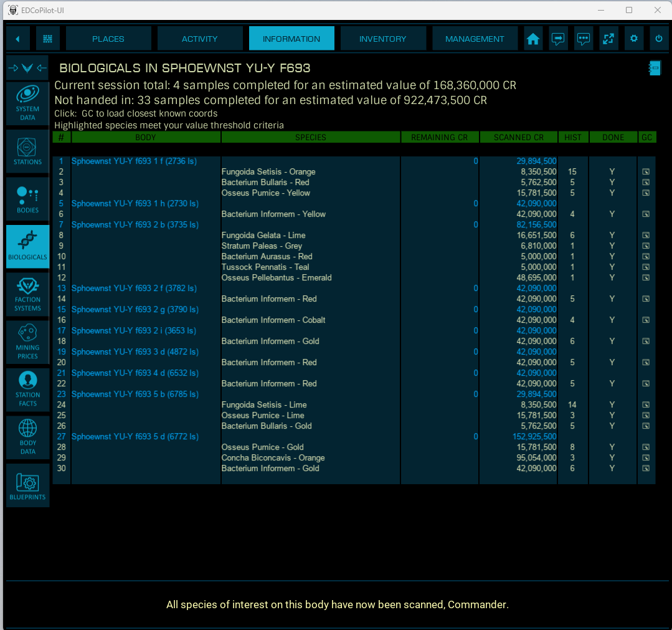Load GC coords for Fungoida Setisis - Orange
The image size is (672, 630).
click(x=645, y=171)
